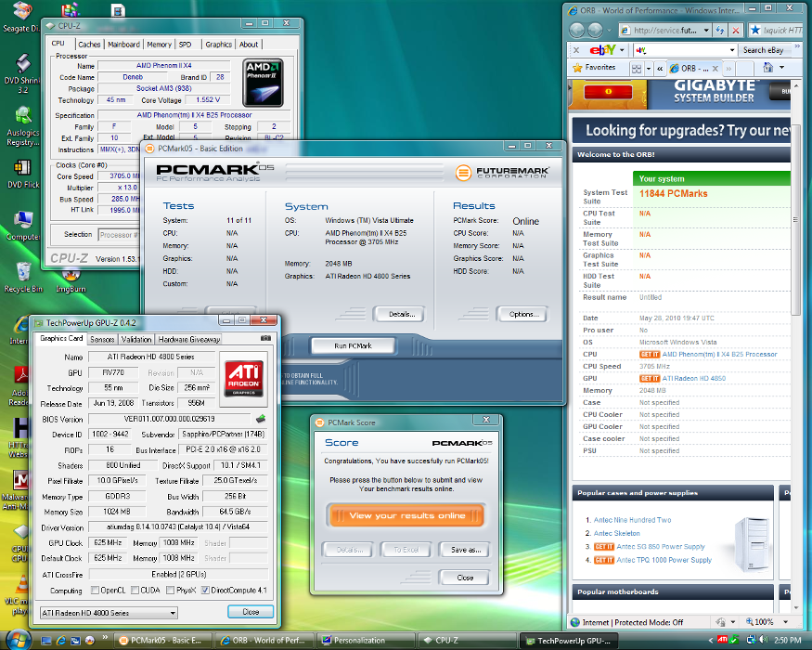This screenshot has width=812, height=650.
Task: Open the AMD Phenom II X4 B25 Processor link
Action: 719,354
